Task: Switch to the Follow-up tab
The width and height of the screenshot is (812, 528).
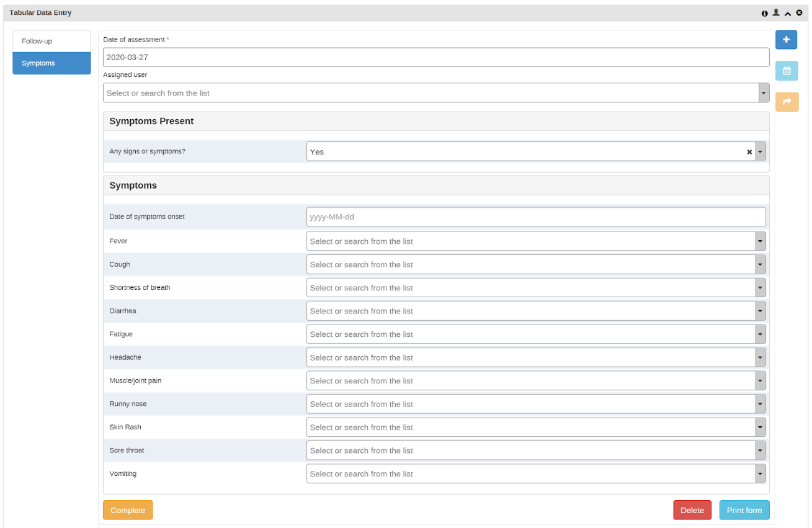Action: (51, 41)
